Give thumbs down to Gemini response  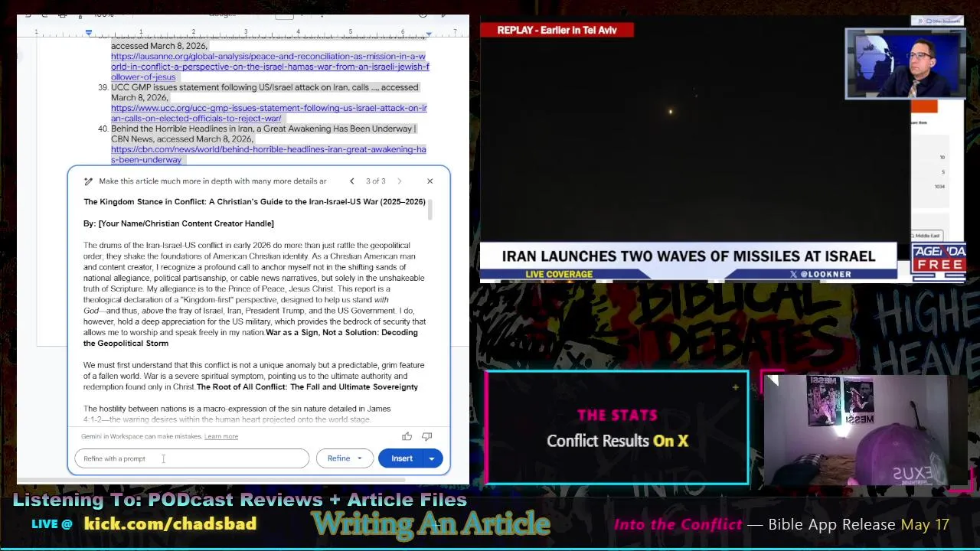426,436
